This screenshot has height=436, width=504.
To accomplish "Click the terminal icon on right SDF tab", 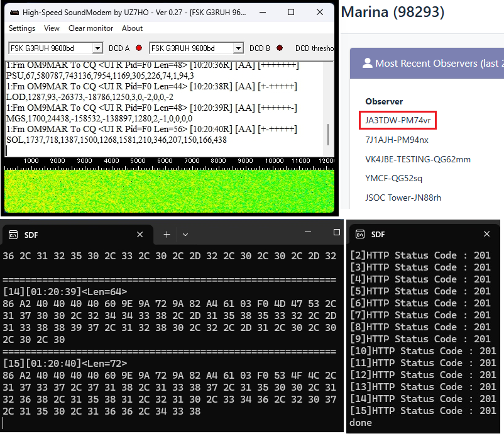I will click(360, 234).
